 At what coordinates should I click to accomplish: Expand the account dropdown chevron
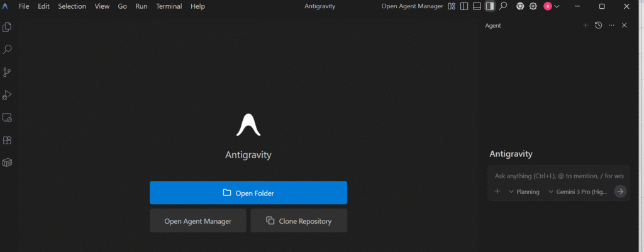tap(557, 6)
